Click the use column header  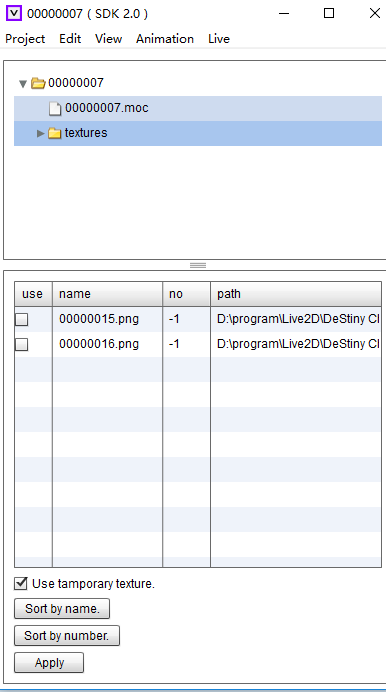tap(34, 294)
